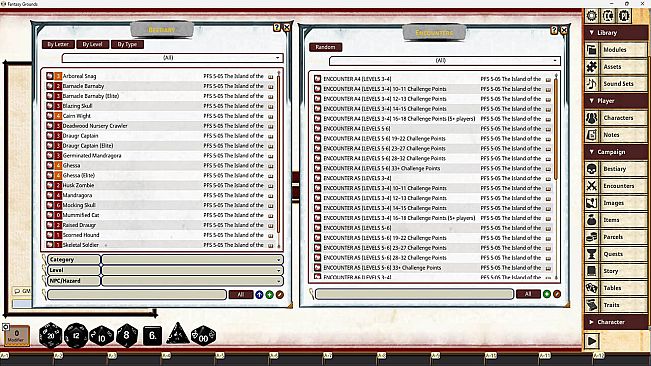Open the Story book icon
The width and height of the screenshot is (651, 366).
point(592,271)
